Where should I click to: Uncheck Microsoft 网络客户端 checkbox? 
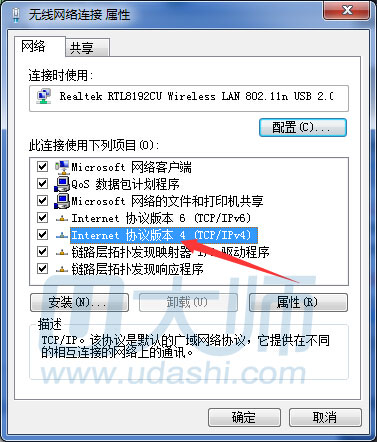click(42, 166)
